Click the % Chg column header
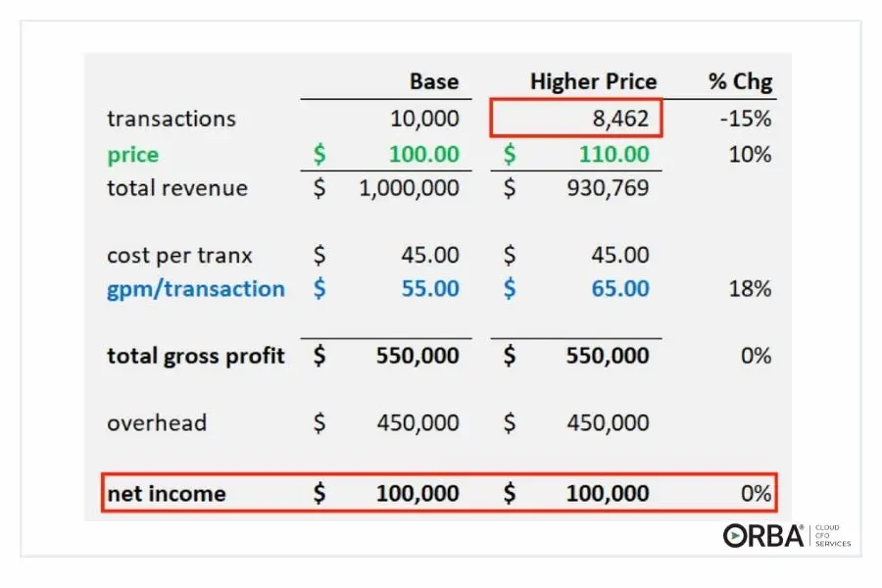The width and height of the screenshot is (882, 588). pyautogui.click(x=739, y=81)
